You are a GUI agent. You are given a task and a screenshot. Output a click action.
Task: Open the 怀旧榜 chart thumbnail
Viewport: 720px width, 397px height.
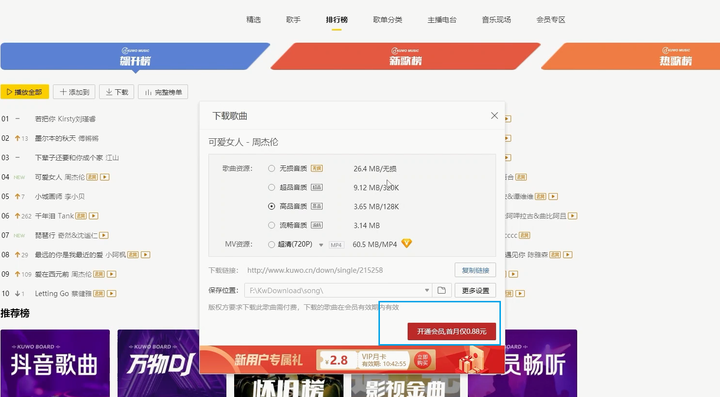pyautogui.click(x=288, y=386)
